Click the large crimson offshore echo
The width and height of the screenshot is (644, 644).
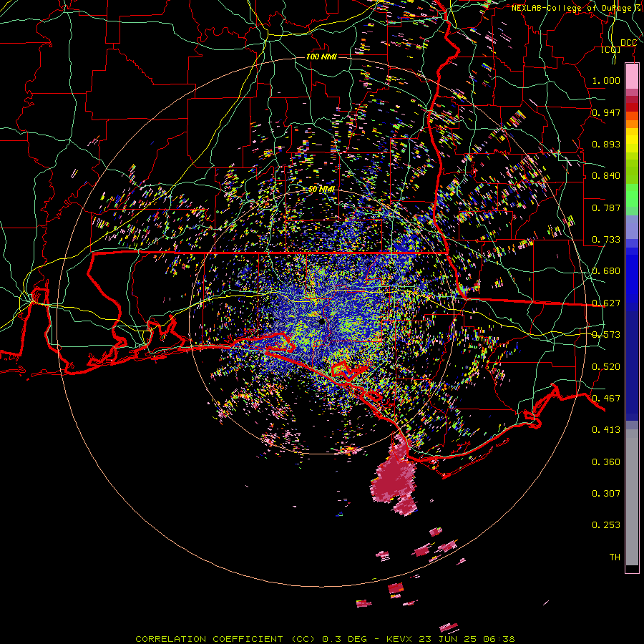394,477
